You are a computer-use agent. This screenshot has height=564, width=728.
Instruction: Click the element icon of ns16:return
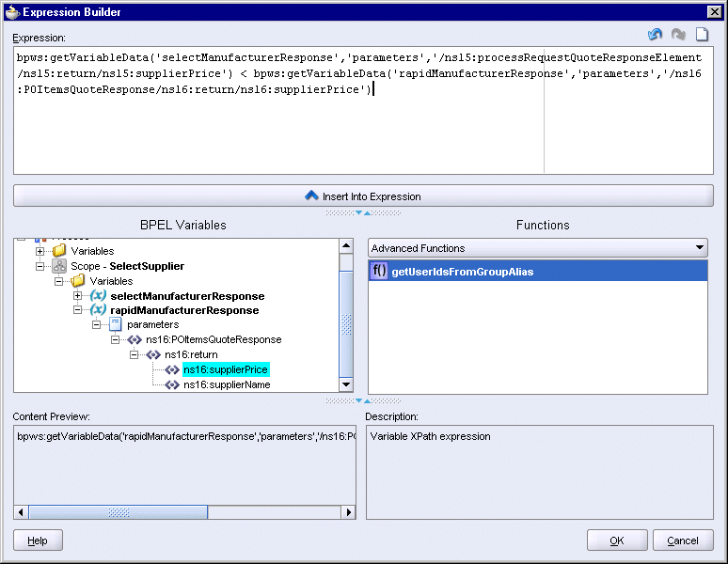153,354
